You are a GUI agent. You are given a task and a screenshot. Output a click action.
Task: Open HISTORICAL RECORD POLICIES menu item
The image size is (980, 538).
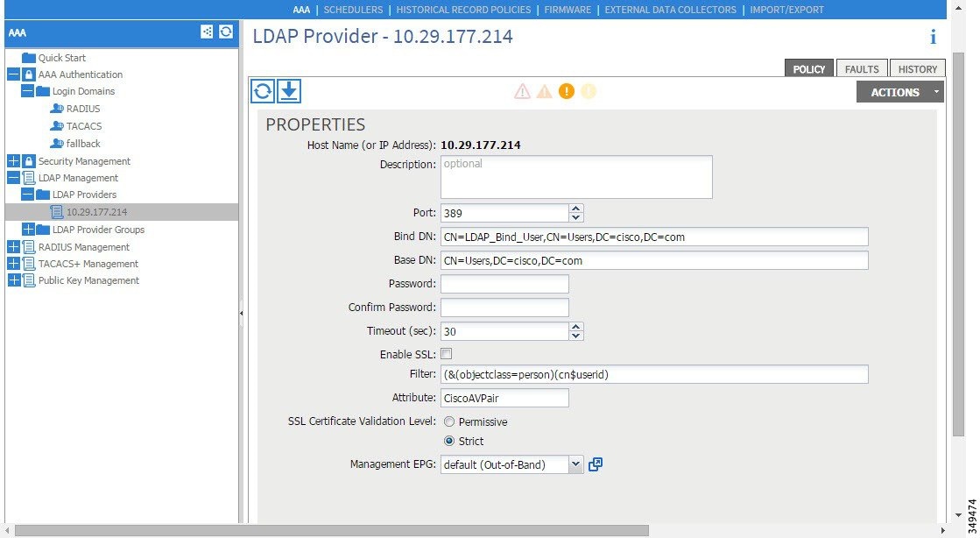point(464,10)
